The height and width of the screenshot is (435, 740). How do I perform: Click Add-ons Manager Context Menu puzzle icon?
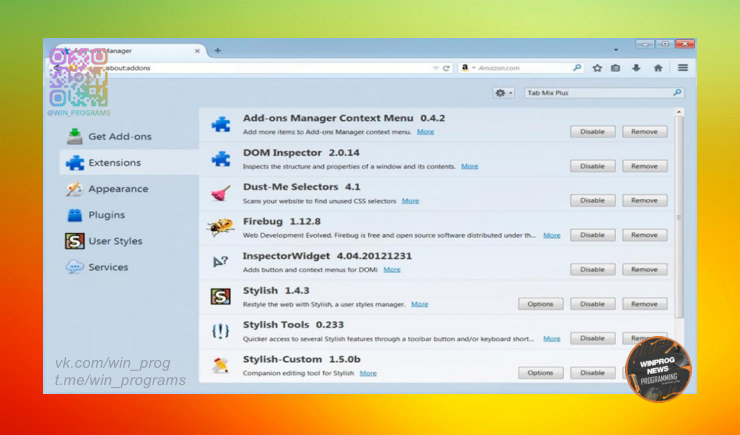pyautogui.click(x=220, y=125)
